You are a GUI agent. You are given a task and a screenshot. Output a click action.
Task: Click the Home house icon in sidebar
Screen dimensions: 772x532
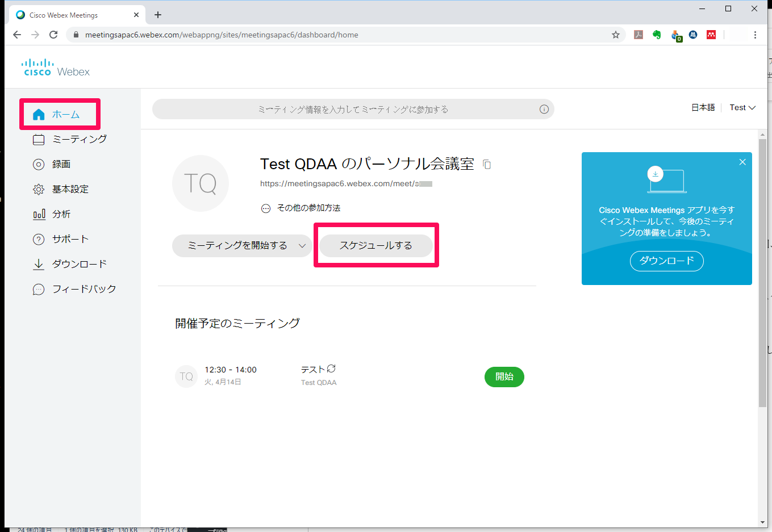point(39,115)
